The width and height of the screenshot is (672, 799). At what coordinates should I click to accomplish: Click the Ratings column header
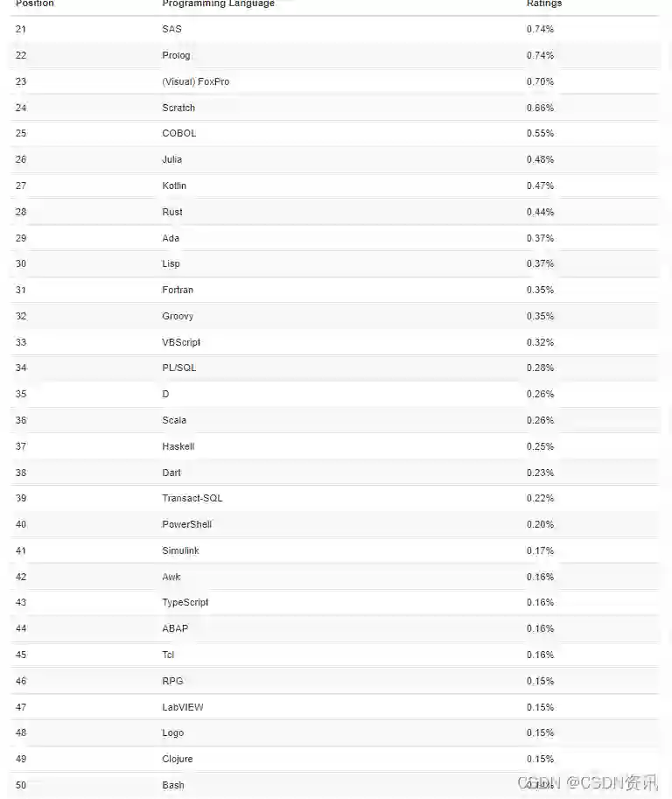543,4
